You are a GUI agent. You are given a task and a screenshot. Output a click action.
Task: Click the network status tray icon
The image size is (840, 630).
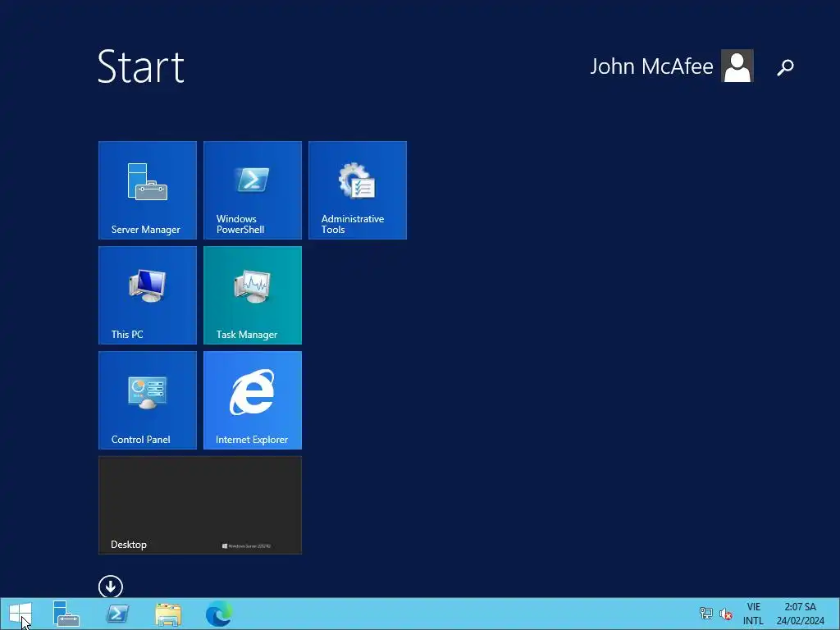(706, 614)
